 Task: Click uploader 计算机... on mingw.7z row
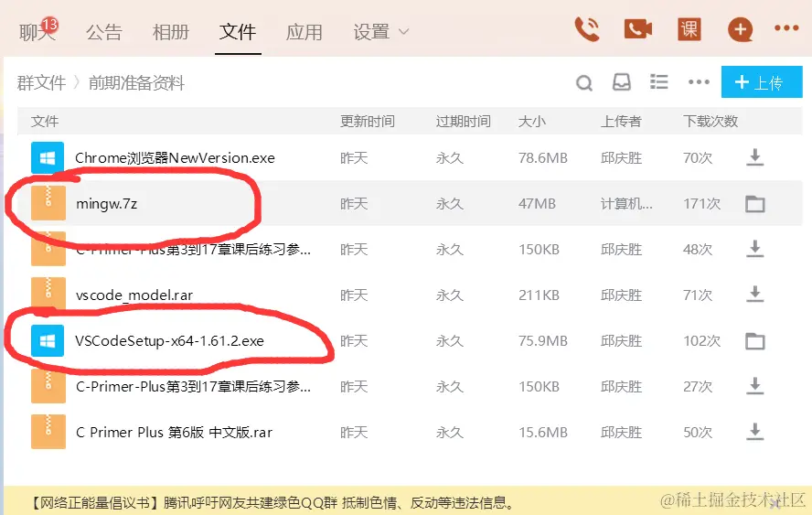tap(626, 204)
